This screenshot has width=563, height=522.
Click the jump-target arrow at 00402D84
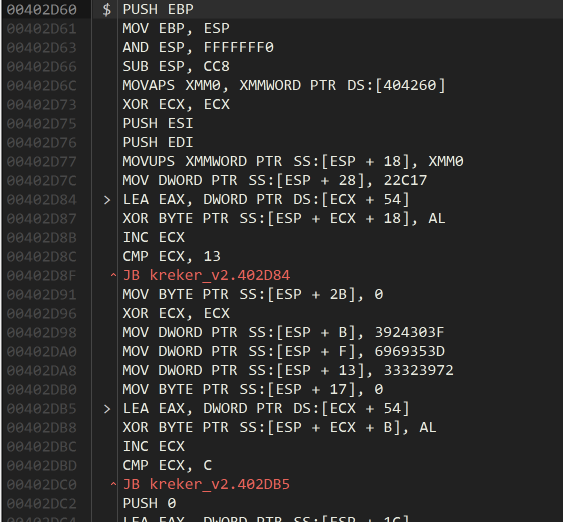[x=107, y=200]
